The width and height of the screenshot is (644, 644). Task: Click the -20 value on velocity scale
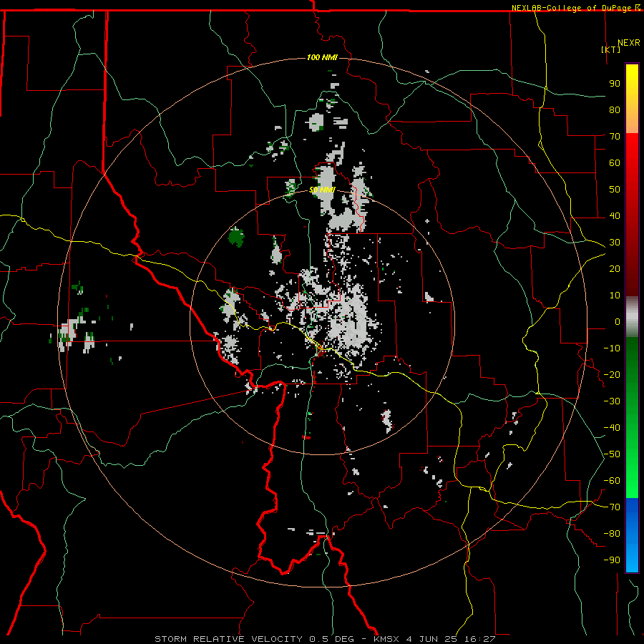612,375
